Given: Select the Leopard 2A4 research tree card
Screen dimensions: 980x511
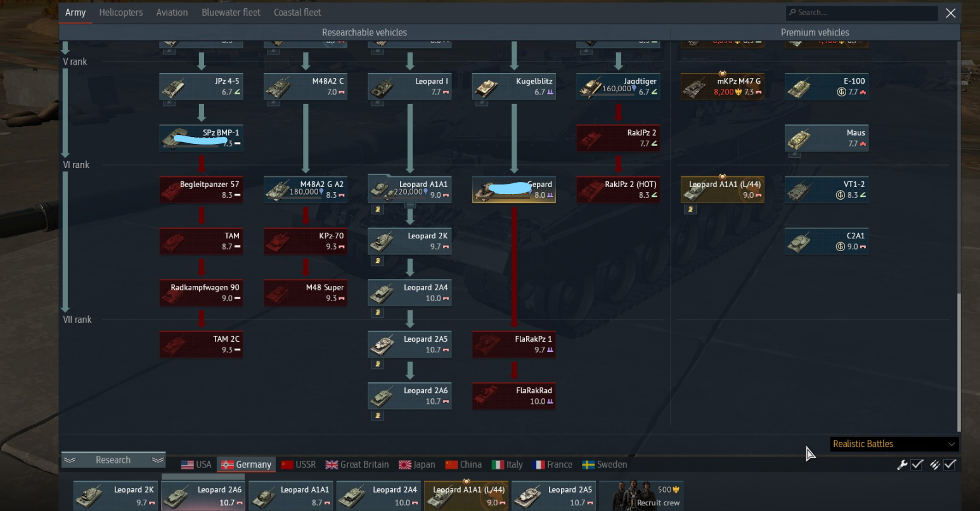Looking at the screenshot, I should click(x=409, y=293).
